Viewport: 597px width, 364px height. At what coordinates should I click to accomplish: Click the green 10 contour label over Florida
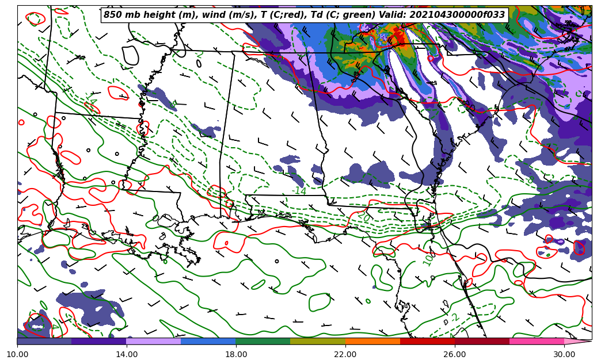[x=428, y=258]
